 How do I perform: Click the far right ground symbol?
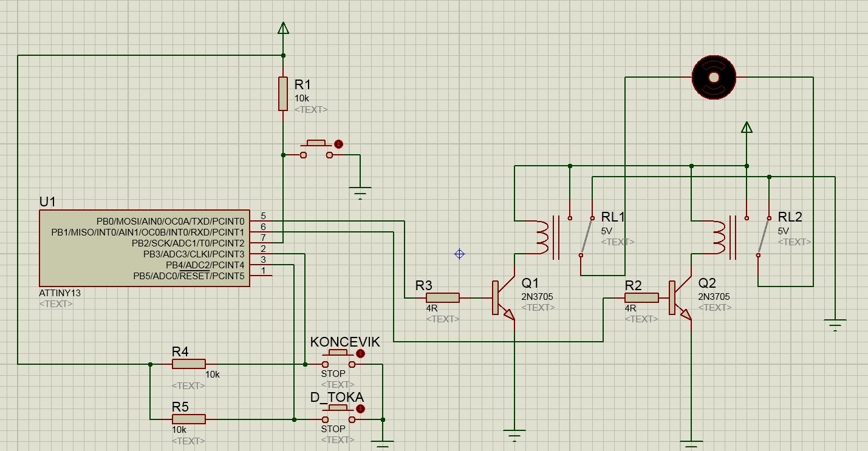[836, 325]
